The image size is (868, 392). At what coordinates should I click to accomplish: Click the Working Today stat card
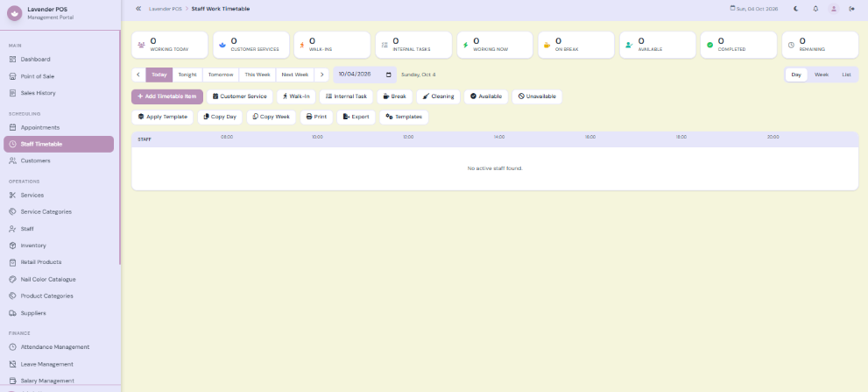click(x=170, y=45)
